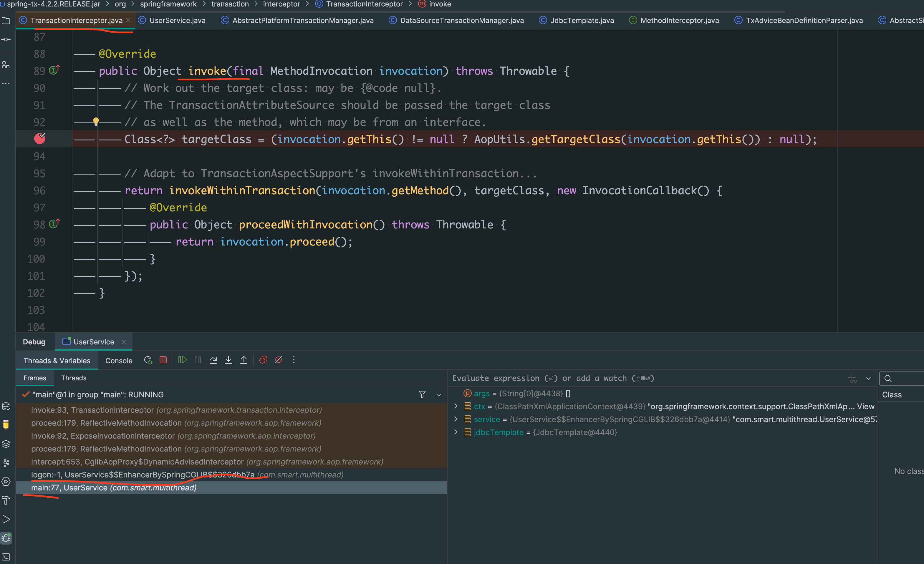This screenshot has width=924, height=564.
Task: Expand the jdbcTemplate variable node
Action: 456,432
